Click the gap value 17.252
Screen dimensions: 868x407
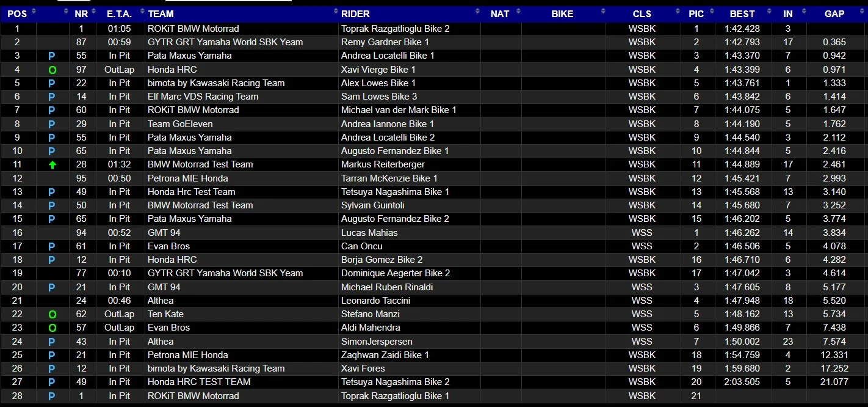tap(834, 369)
